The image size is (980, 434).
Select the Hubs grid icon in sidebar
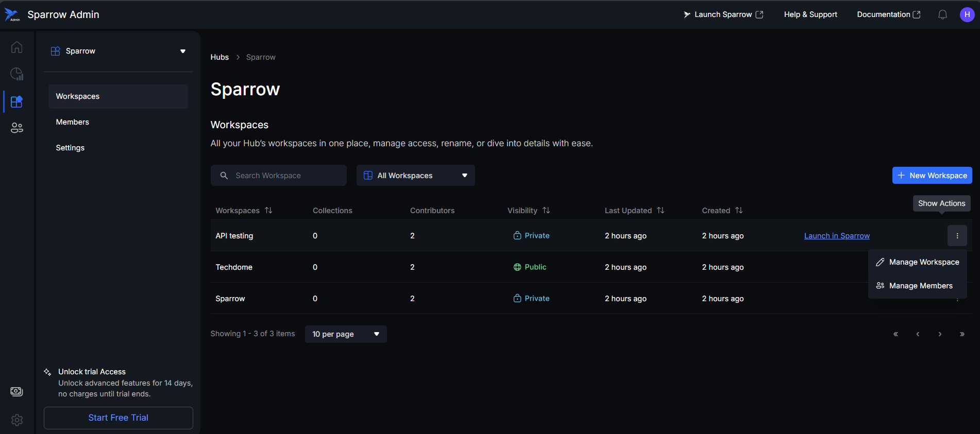16,101
